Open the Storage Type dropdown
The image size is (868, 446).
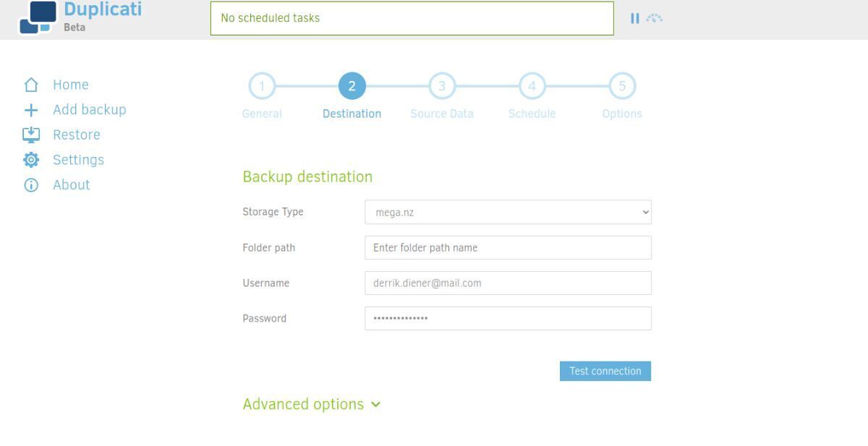pyautogui.click(x=508, y=213)
